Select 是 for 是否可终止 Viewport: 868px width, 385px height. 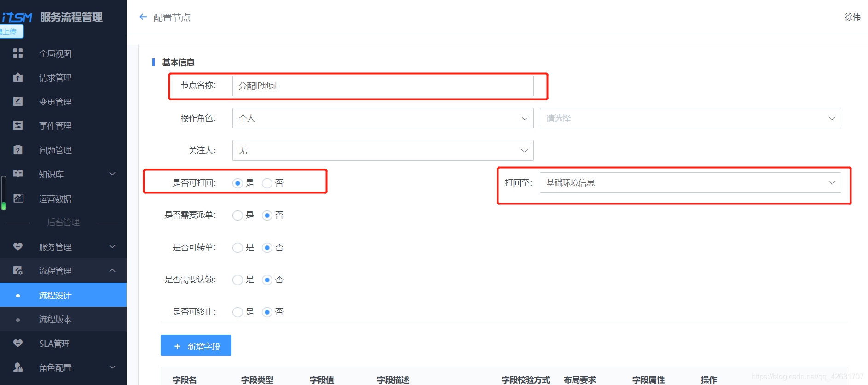(x=237, y=312)
